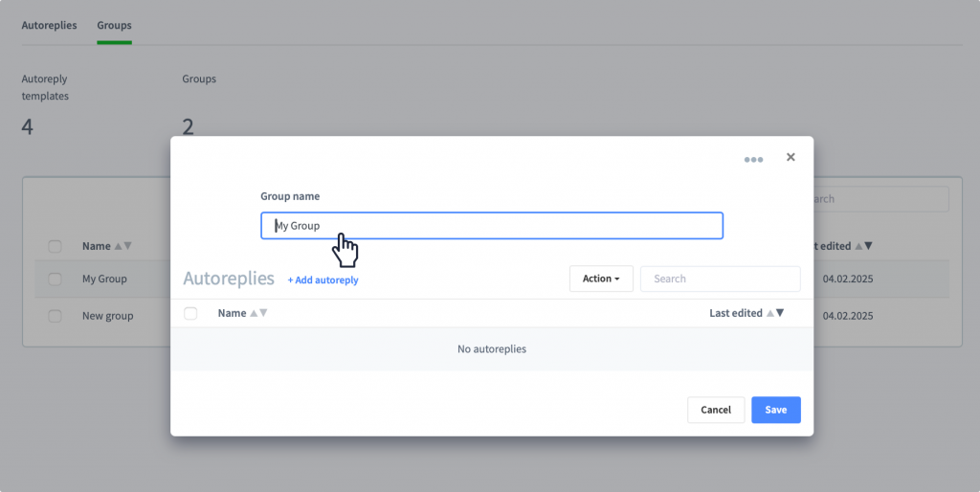Select the Groups tab
The image size is (980, 492).
tap(115, 25)
